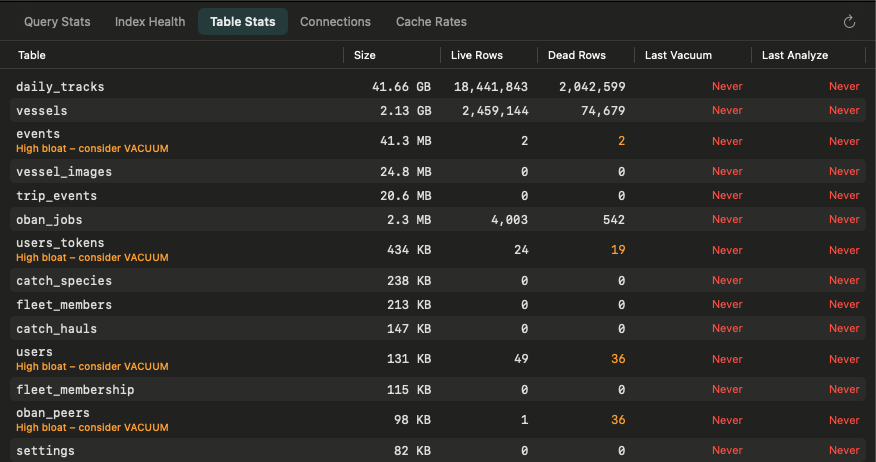Sort by Dead Rows column header
The height and width of the screenshot is (462, 876).
point(577,55)
